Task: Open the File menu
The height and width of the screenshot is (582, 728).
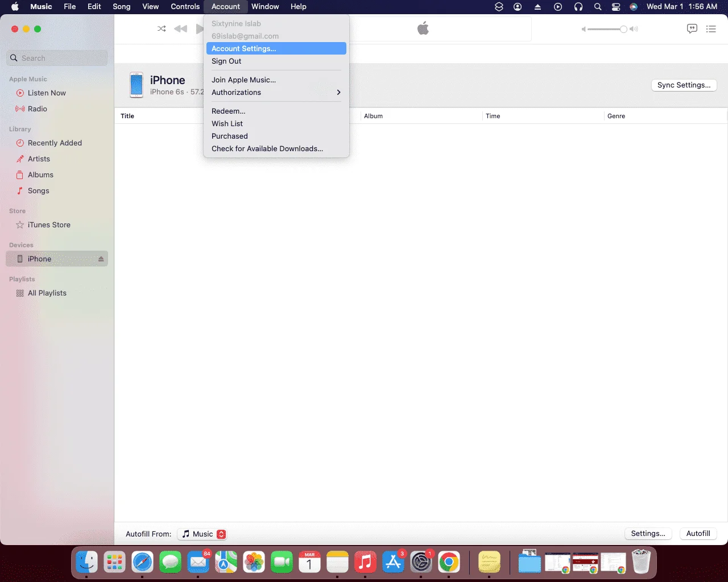Action: click(70, 7)
